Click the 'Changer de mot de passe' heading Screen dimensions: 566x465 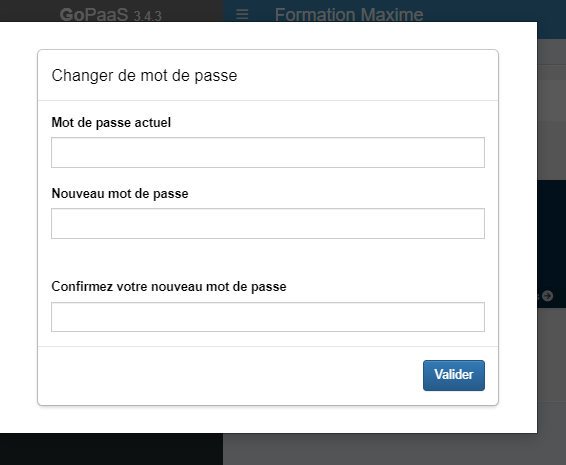pos(144,75)
